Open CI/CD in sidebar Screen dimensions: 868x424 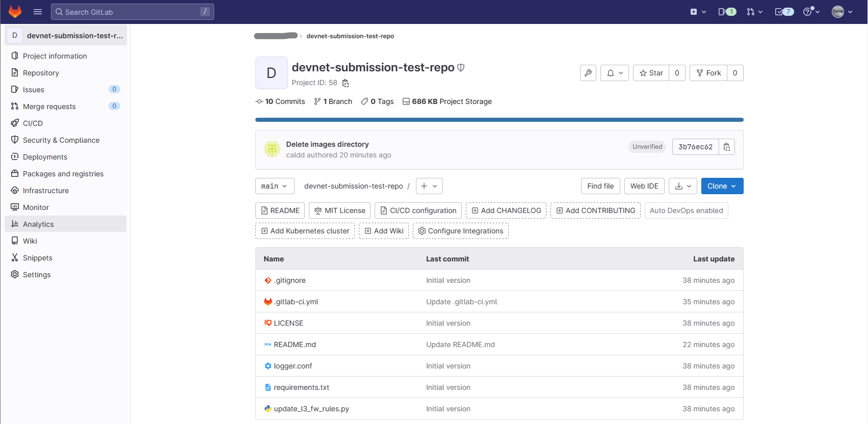[x=66, y=123]
